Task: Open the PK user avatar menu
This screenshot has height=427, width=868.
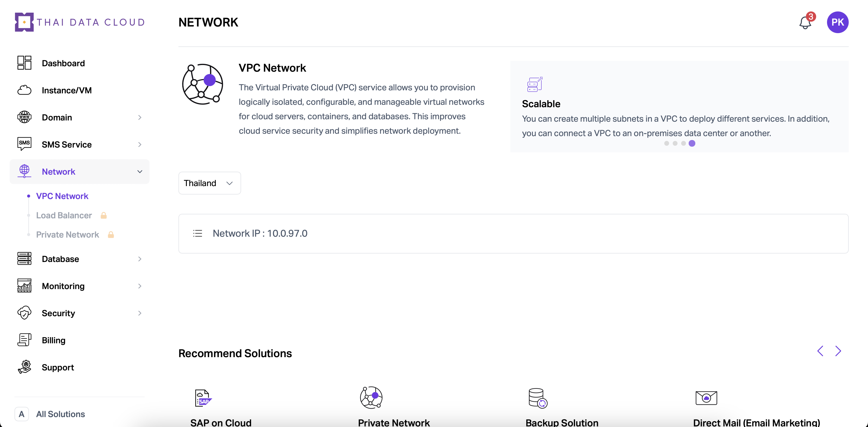Action: click(837, 22)
